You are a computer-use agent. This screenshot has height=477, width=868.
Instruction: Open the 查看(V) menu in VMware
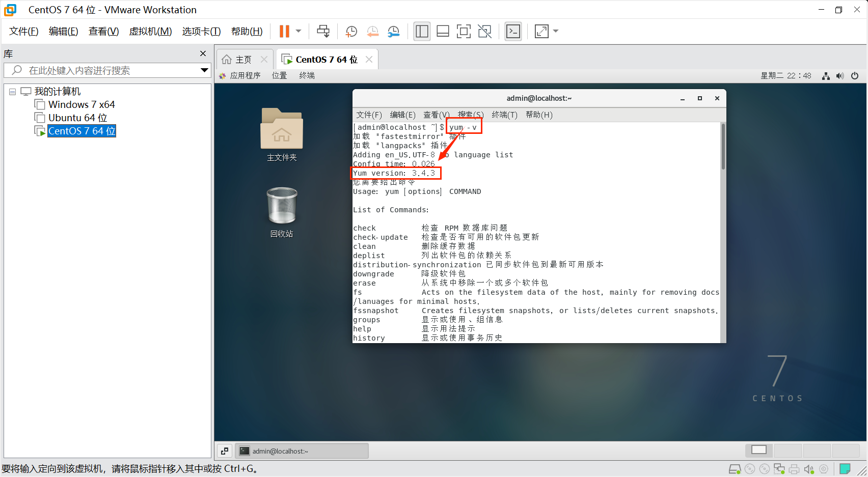(103, 32)
